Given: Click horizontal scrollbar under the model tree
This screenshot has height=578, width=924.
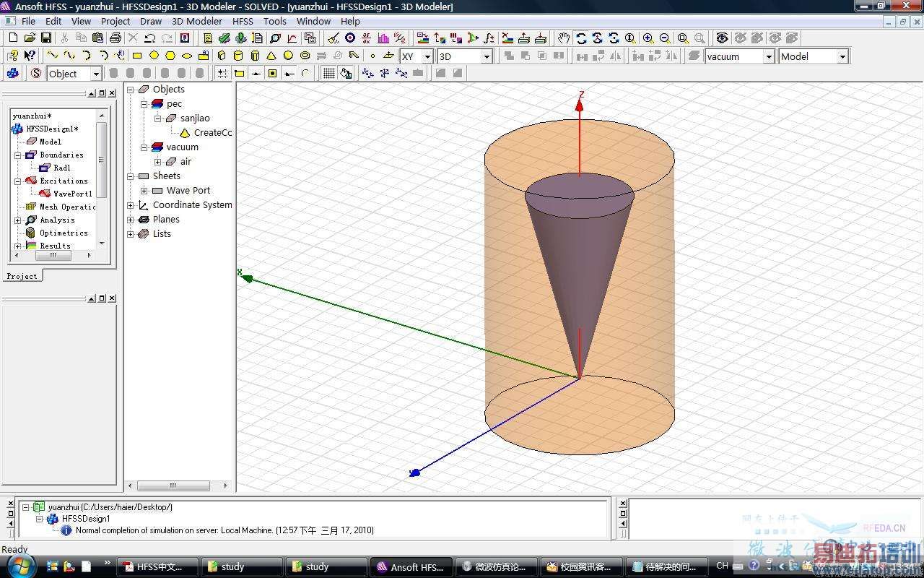Looking at the screenshot, I should click(x=173, y=486).
